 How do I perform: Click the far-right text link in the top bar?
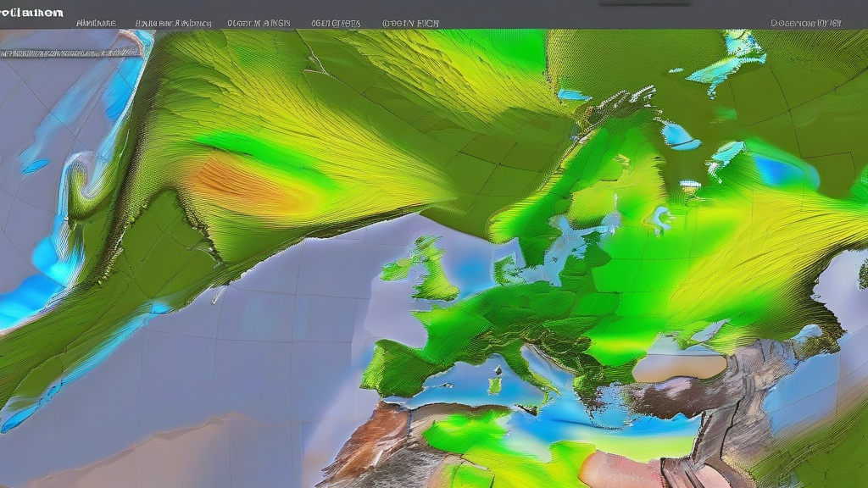[x=805, y=23]
